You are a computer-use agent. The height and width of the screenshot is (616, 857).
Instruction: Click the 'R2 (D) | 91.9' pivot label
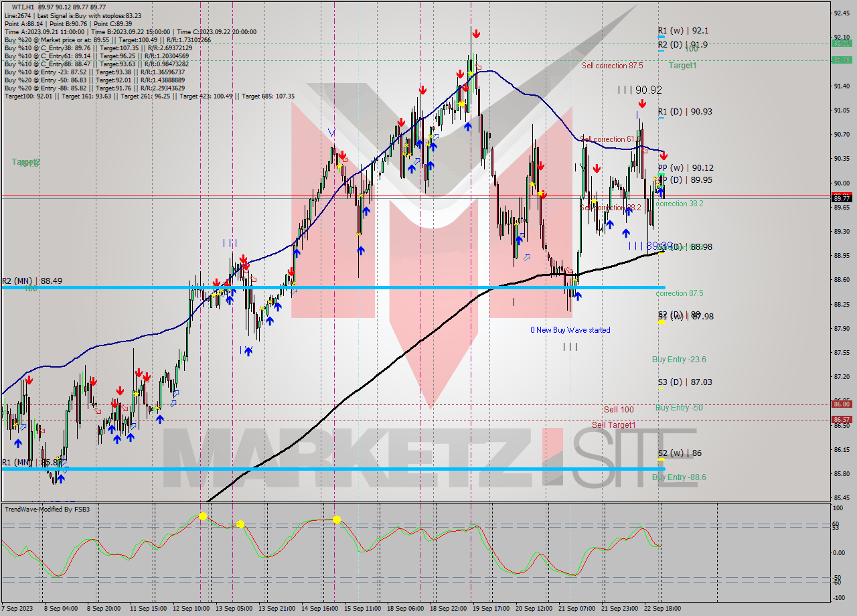pyautogui.click(x=683, y=45)
